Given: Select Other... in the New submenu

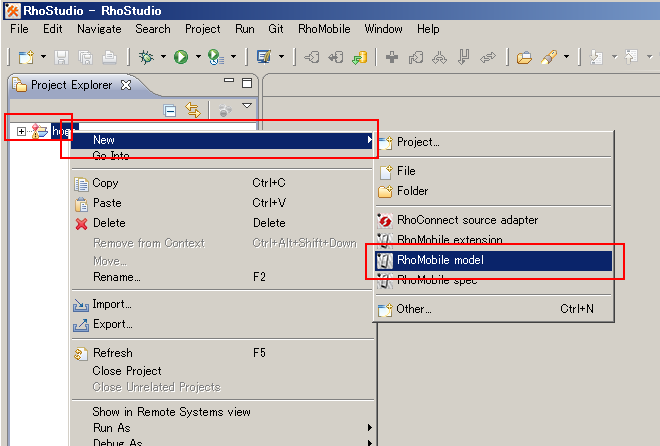Looking at the screenshot, I should (494, 309).
